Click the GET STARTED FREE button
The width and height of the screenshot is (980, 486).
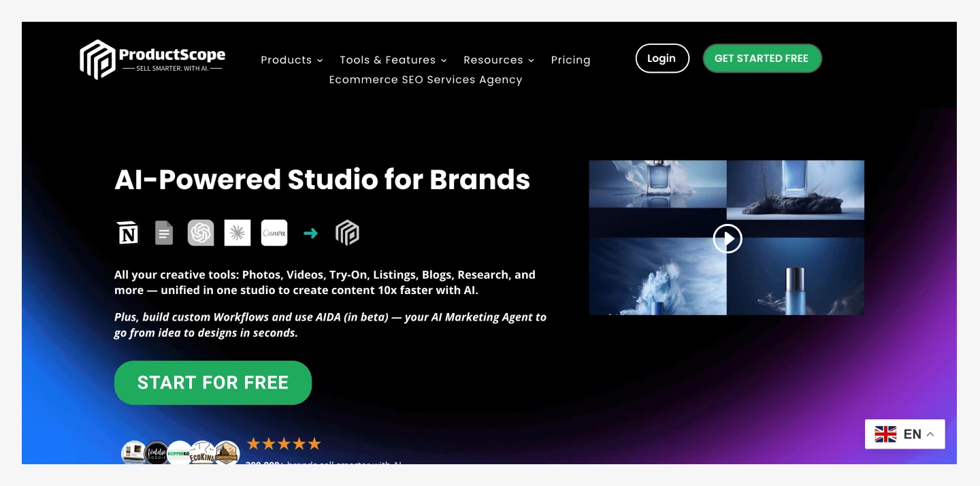pos(762,59)
